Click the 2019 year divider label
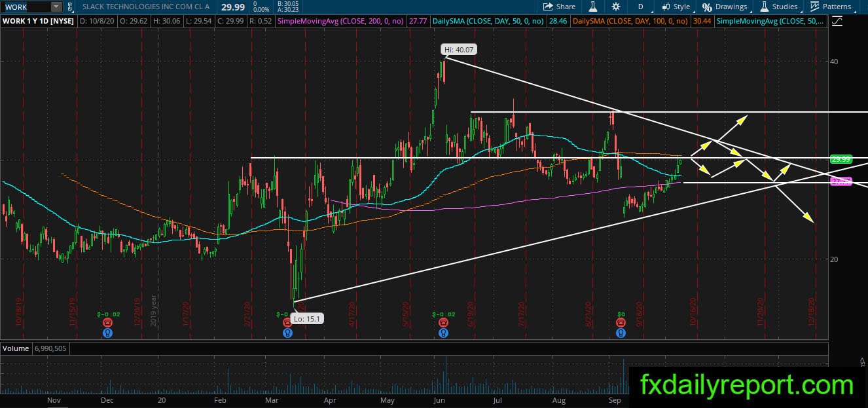 point(153,310)
